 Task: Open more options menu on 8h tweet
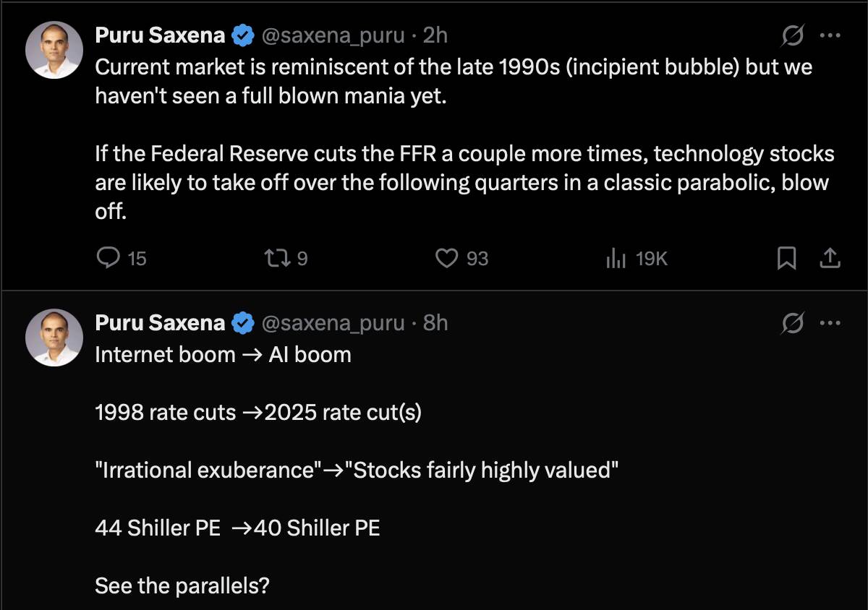point(830,322)
